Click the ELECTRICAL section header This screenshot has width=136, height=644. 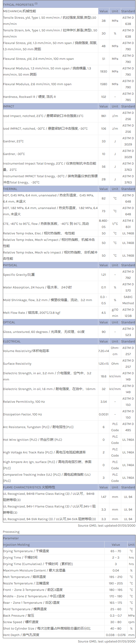click(x=12, y=341)
